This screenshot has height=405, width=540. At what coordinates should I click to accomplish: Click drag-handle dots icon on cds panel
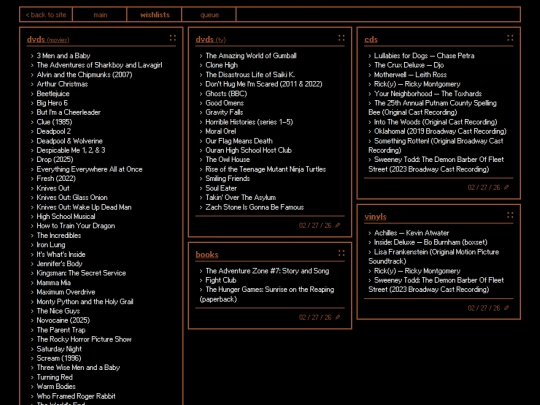510,38
